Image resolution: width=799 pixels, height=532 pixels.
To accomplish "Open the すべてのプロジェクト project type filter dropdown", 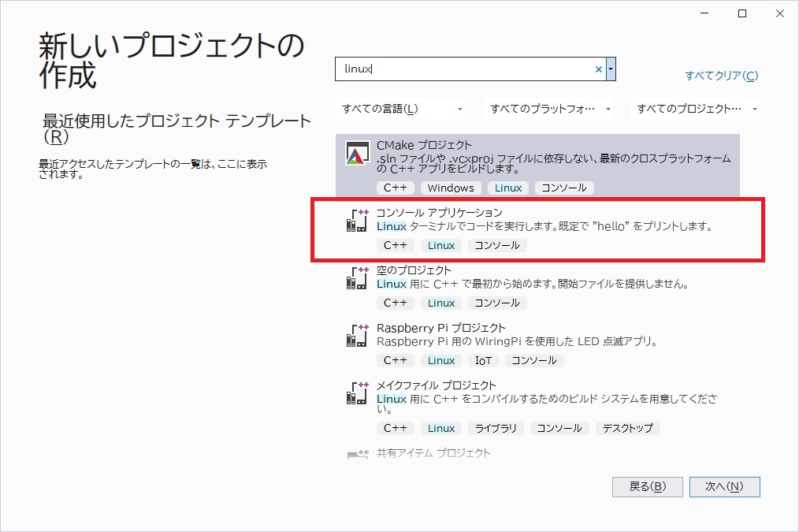I will [695, 109].
